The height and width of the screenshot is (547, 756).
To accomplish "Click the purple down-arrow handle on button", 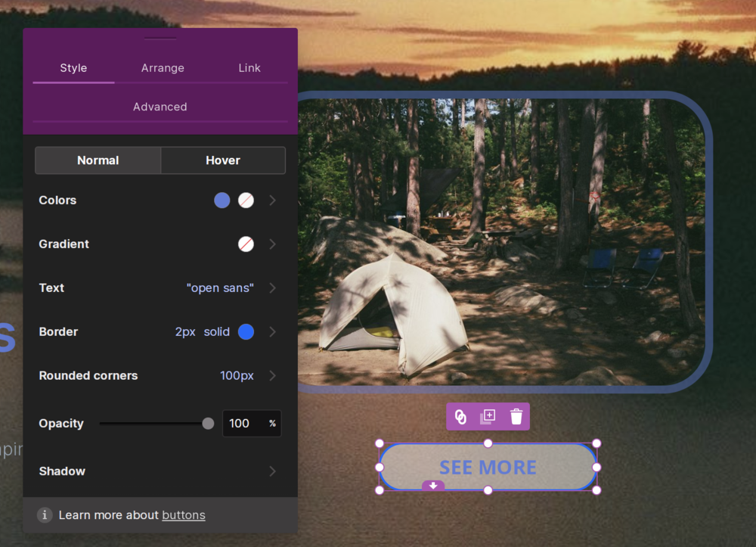I will click(433, 486).
